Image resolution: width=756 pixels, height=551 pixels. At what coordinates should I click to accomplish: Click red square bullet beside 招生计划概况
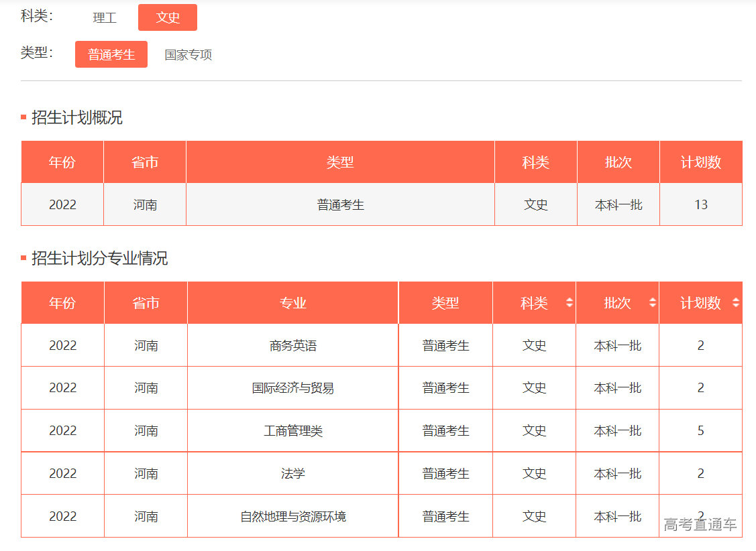(x=23, y=118)
